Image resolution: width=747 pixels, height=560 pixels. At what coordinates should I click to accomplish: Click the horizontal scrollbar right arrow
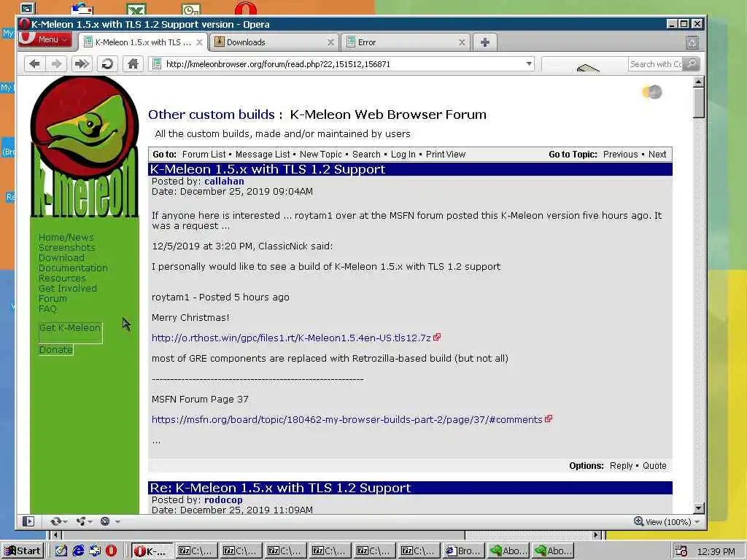pos(596,534)
